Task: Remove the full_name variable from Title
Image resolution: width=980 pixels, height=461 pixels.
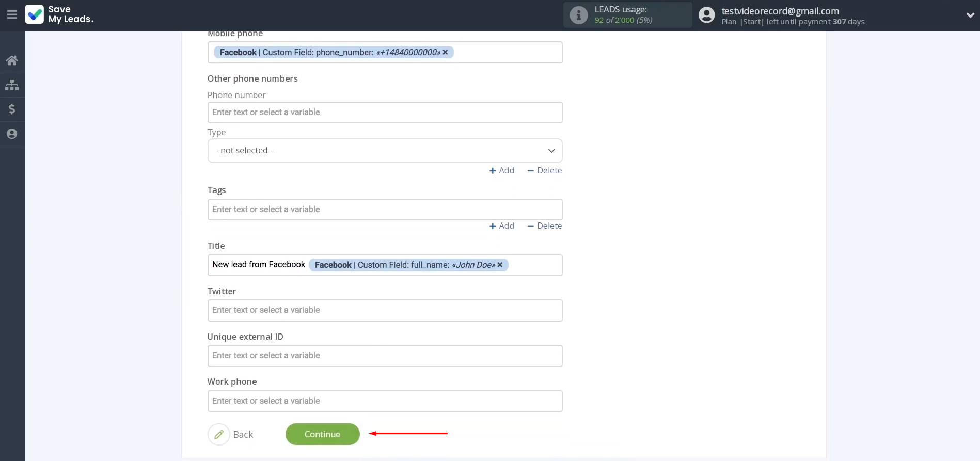Action: pos(500,265)
